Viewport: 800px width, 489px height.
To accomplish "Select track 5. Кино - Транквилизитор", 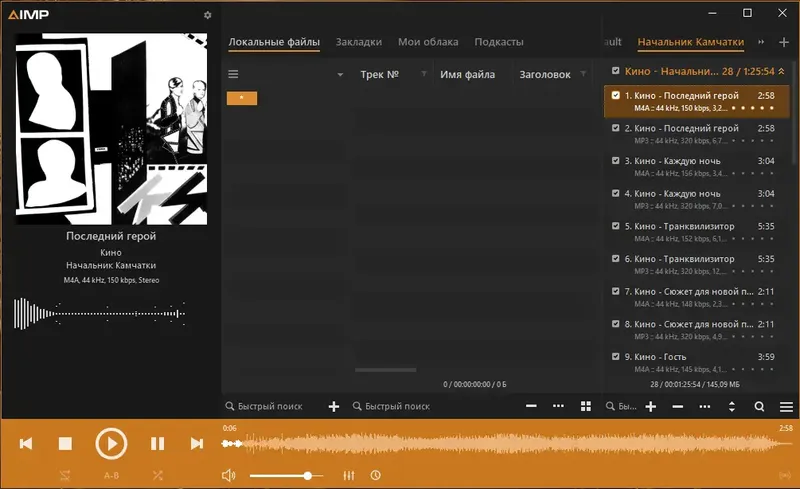I will pos(696,232).
